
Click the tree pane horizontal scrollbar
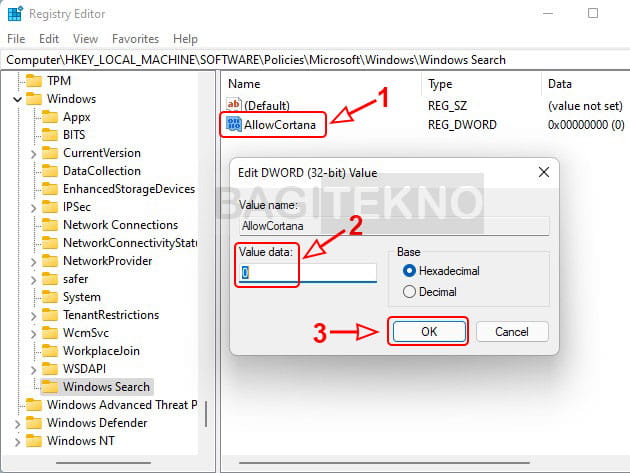103,463
